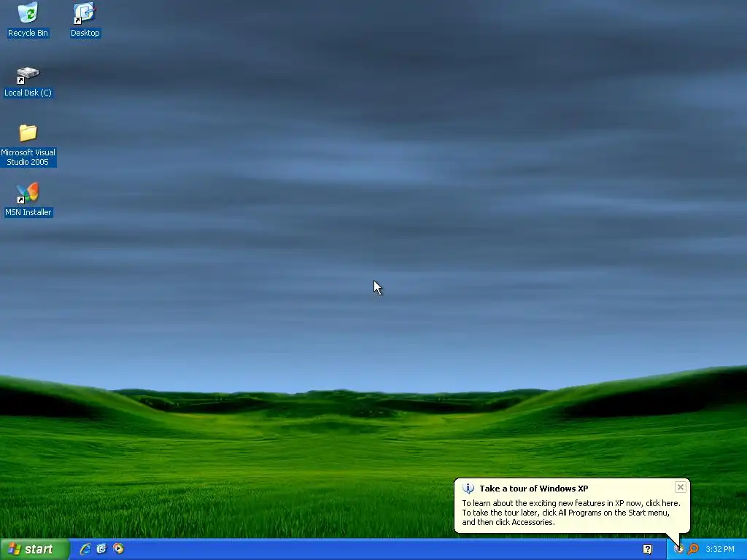Click the 3:32 PM system clock
The width and height of the screenshot is (747, 560).
click(720, 549)
